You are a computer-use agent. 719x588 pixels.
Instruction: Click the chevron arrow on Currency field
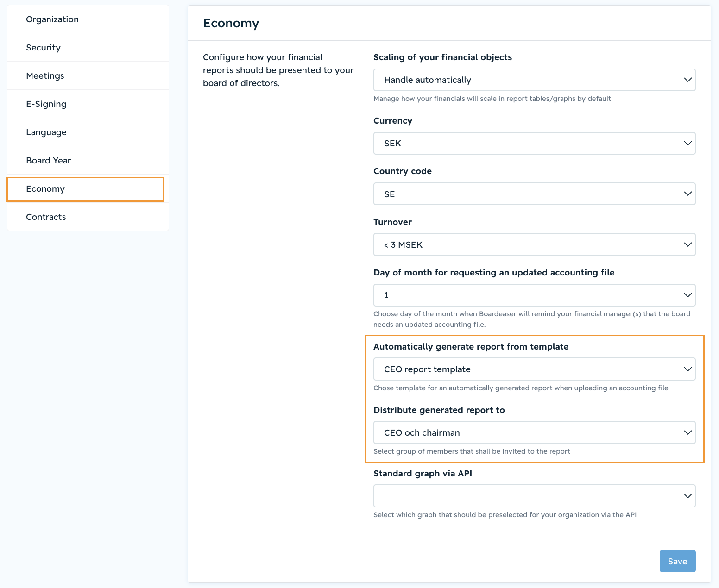(687, 144)
